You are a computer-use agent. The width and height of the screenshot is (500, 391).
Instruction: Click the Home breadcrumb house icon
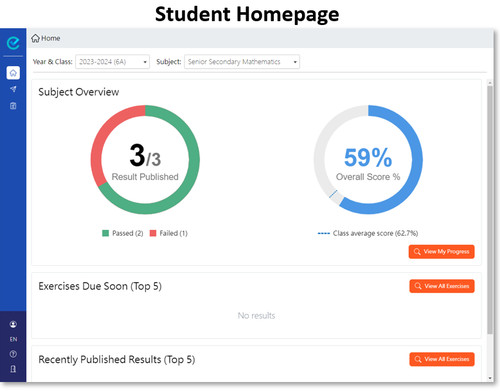(35, 38)
